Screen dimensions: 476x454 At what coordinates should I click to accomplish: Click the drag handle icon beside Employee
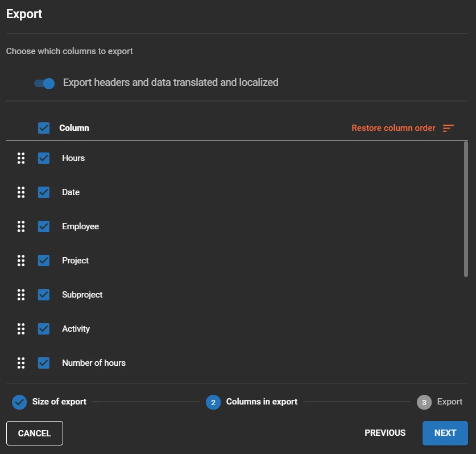[x=21, y=226]
